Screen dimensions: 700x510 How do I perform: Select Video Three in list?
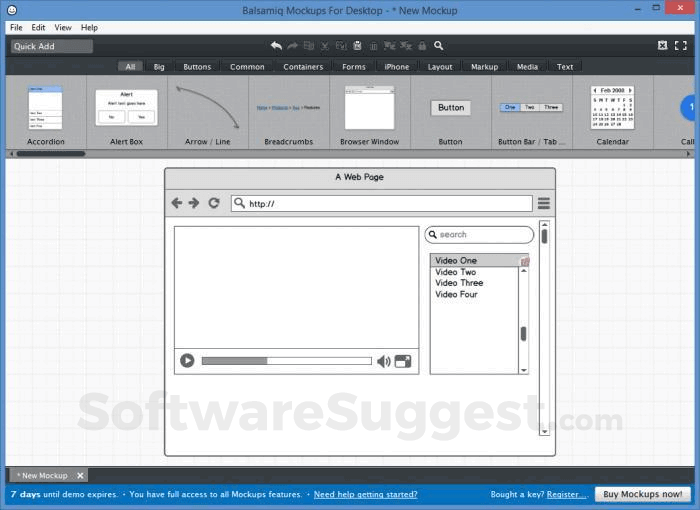(x=474, y=283)
